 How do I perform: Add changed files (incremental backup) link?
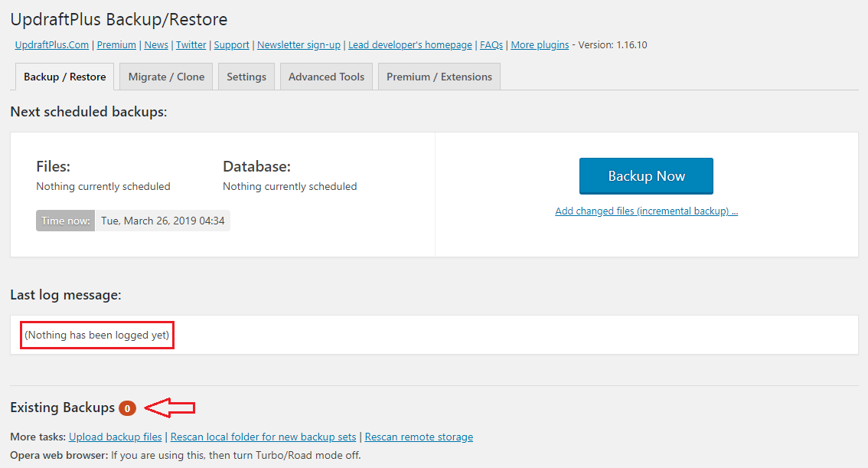click(646, 211)
